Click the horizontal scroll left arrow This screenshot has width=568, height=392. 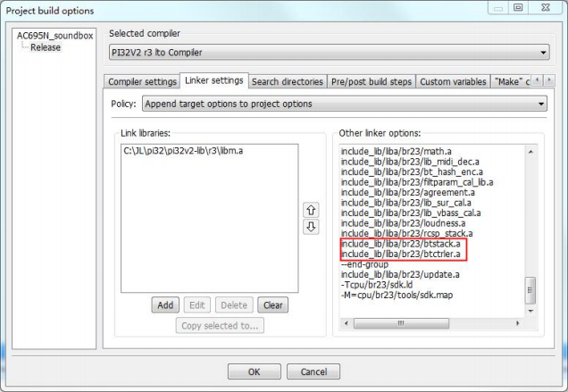346,323
